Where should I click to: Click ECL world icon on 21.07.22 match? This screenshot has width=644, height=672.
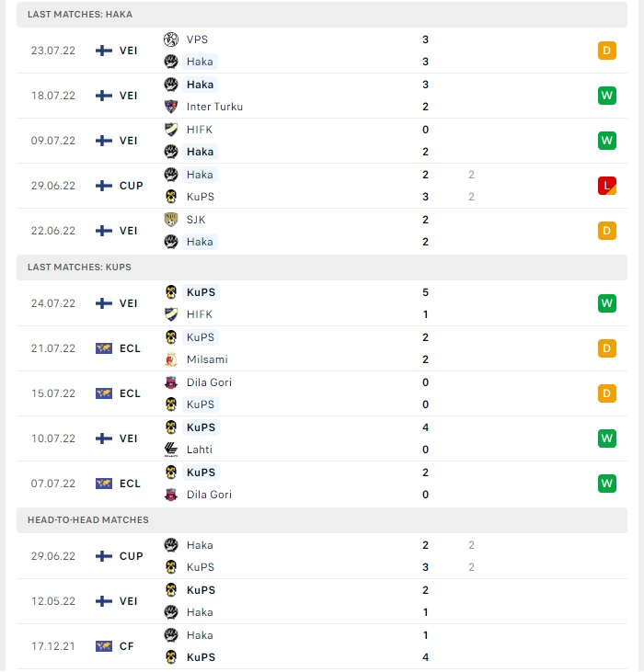104,348
